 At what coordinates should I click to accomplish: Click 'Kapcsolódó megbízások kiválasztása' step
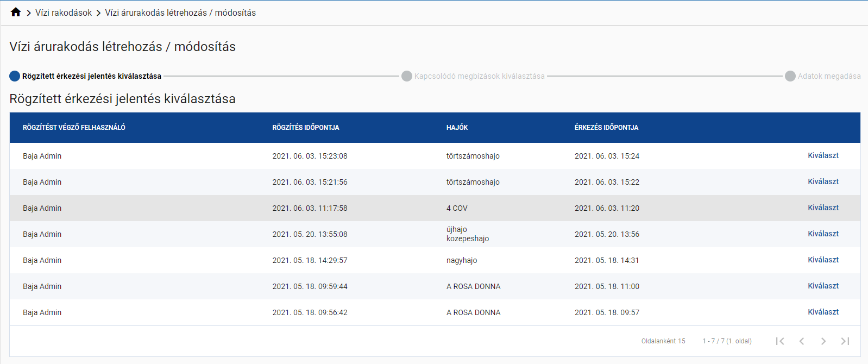click(x=479, y=76)
